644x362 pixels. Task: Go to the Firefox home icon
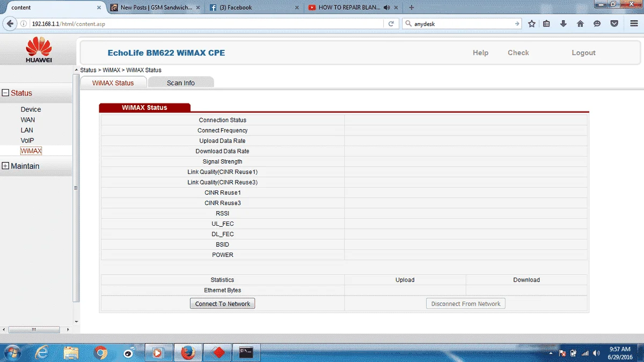[580, 24]
